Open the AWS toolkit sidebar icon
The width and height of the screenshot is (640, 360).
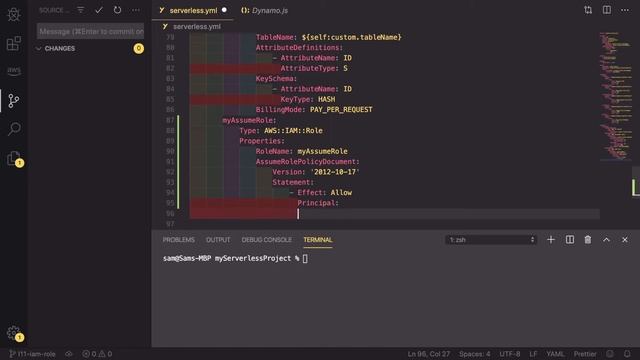click(14, 71)
